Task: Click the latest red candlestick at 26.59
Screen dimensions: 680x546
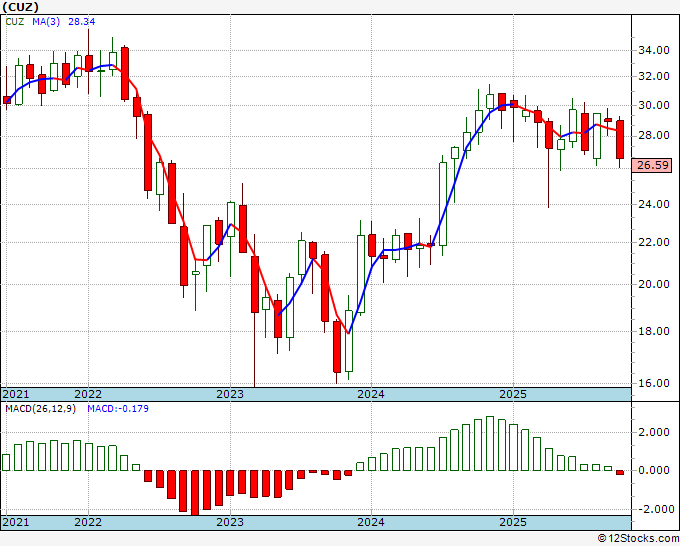Action: (x=620, y=140)
